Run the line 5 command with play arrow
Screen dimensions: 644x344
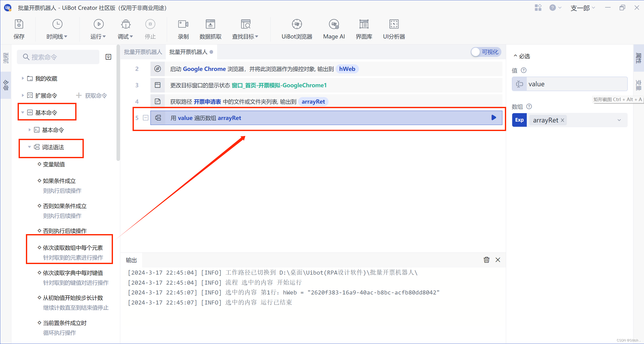pyautogui.click(x=494, y=118)
